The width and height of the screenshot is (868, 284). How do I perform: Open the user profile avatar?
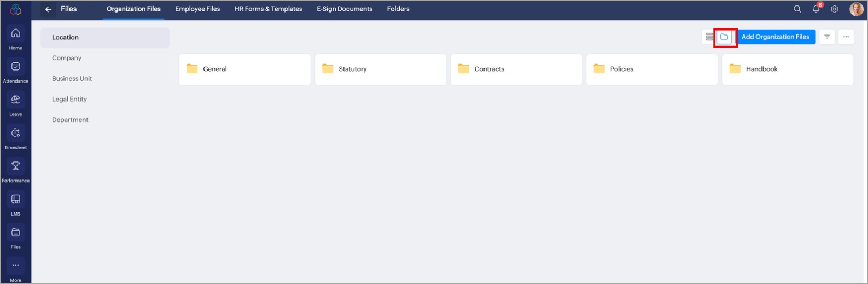856,9
